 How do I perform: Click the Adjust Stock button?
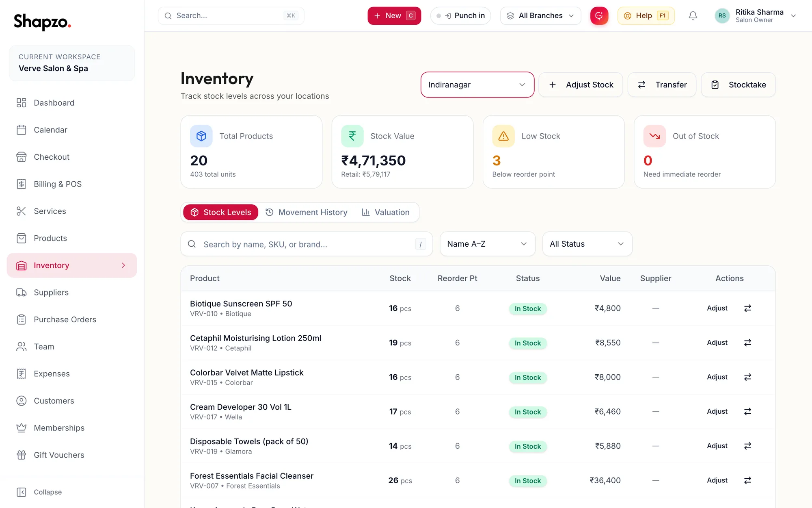click(x=581, y=85)
